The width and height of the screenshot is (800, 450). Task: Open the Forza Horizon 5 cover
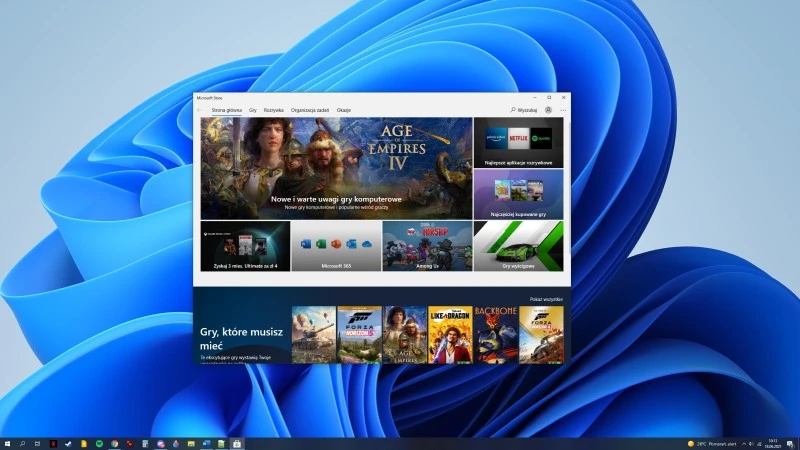tap(360, 335)
